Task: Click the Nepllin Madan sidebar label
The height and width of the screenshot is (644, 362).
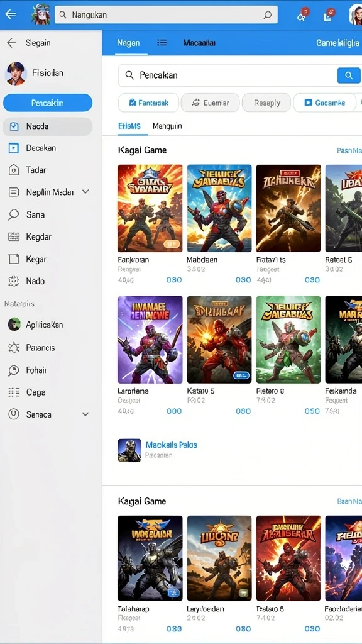Action: pos(50,192)
